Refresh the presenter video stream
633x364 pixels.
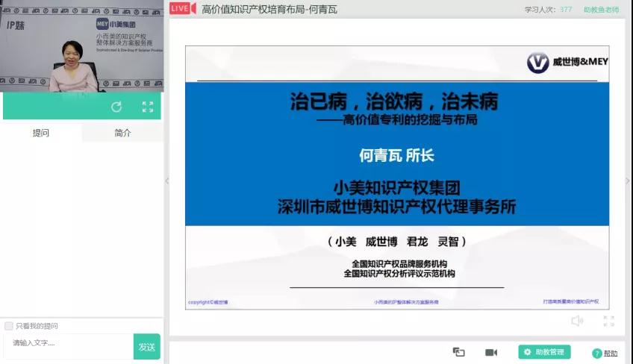pos(116,107)
